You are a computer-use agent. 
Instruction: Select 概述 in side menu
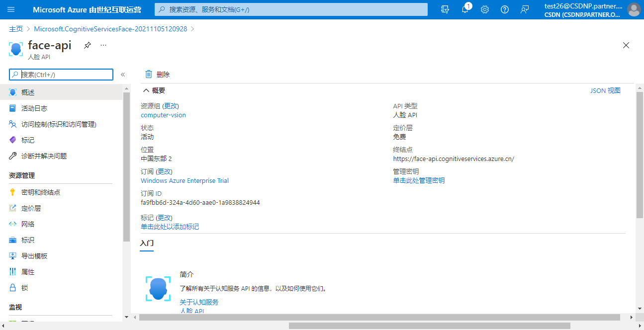click(61, 92)
